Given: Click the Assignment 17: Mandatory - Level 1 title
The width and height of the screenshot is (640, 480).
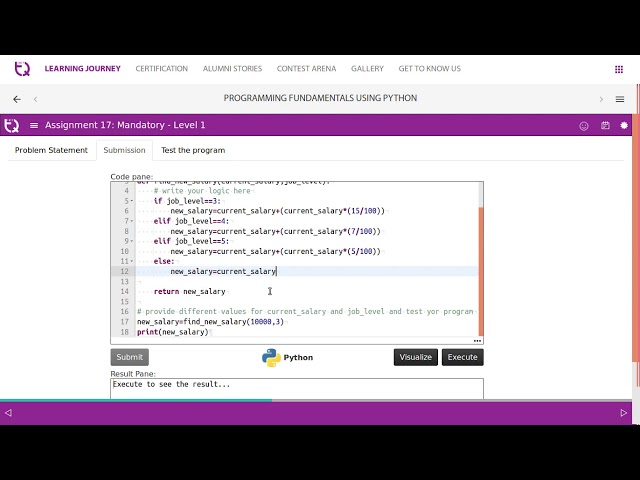Looking at the screenshot, I should click(125, 125).
